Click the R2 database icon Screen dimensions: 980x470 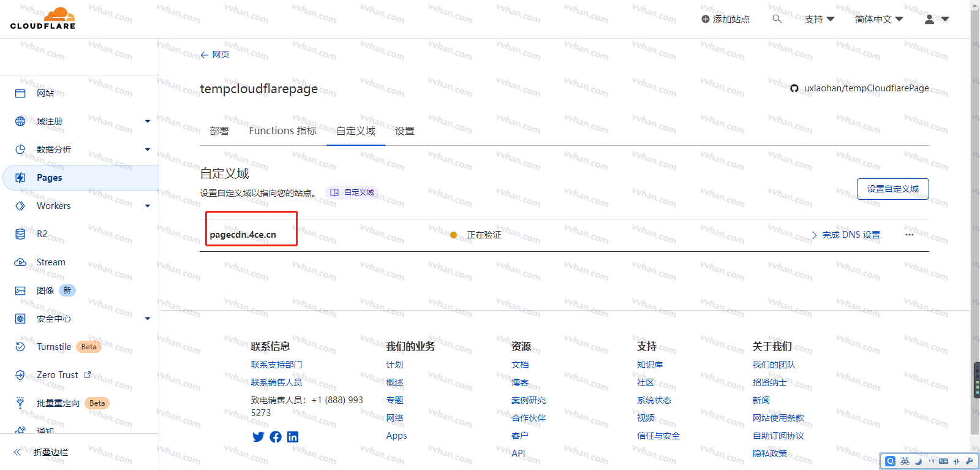click(x=20, y=234)
